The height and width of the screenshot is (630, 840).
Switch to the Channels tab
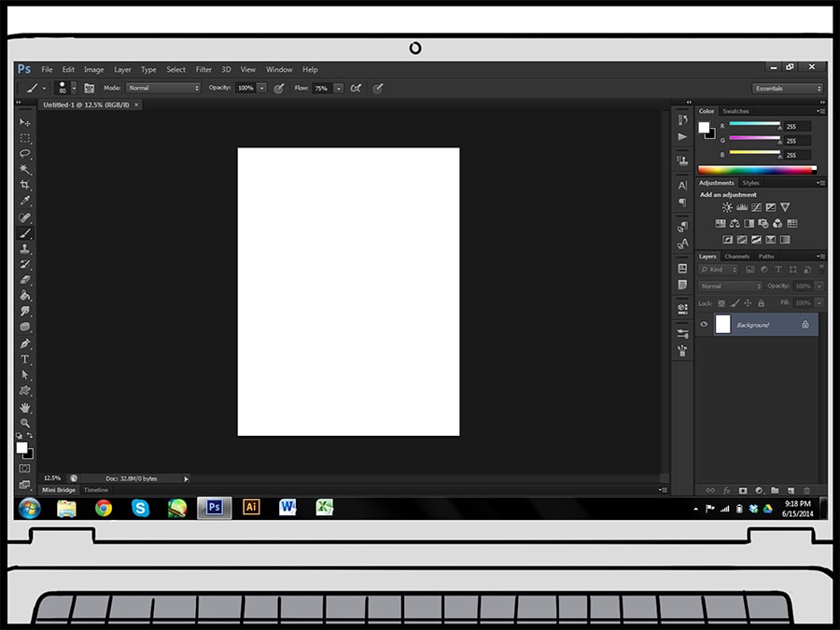point(736,257)
